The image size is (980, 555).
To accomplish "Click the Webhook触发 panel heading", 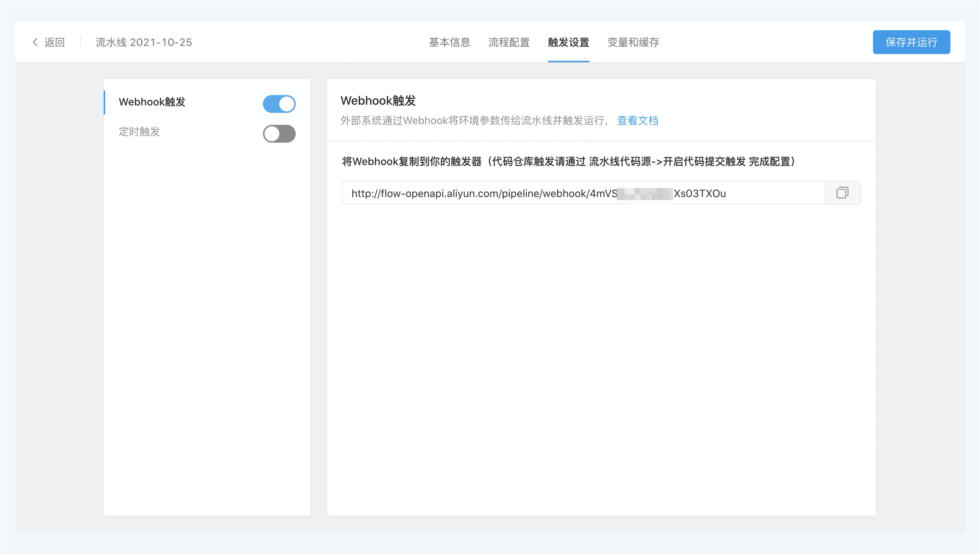I will [378, 101].
